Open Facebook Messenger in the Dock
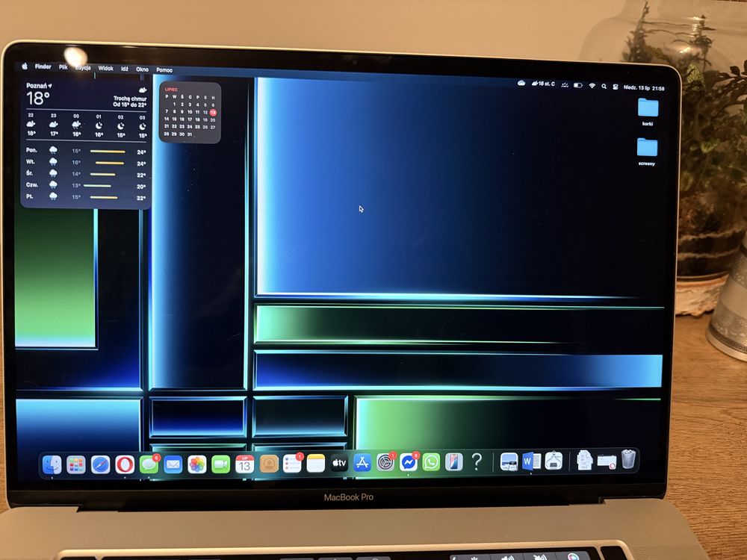 (409, 462)
